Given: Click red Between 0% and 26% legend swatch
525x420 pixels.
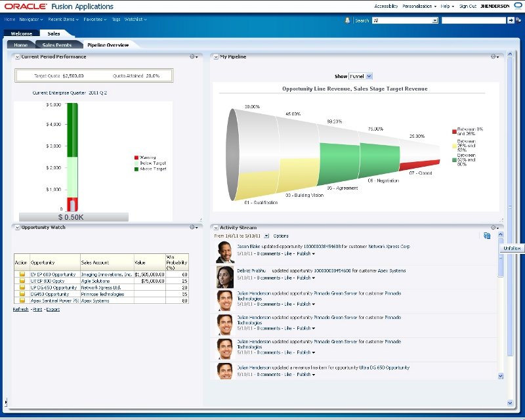Looking at the screenshot, I should point(454,131).
